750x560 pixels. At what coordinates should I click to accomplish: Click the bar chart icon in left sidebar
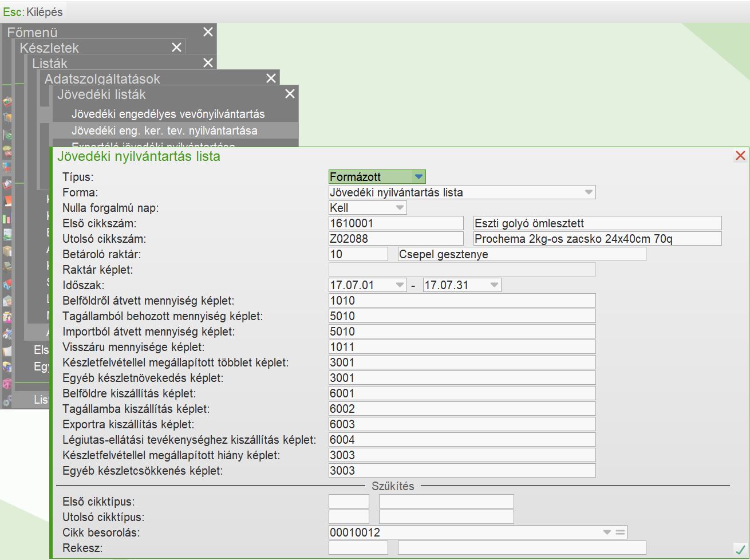tap(7, 218)
